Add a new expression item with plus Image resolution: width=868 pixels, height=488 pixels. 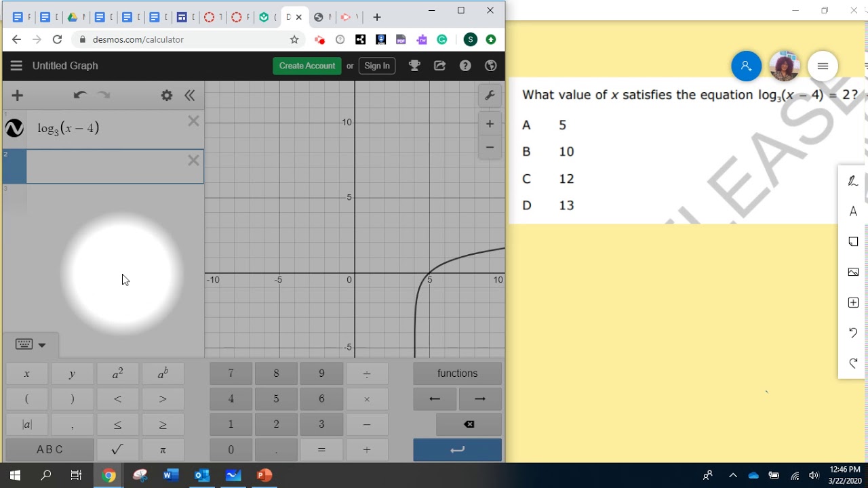[x=18, y=96]
